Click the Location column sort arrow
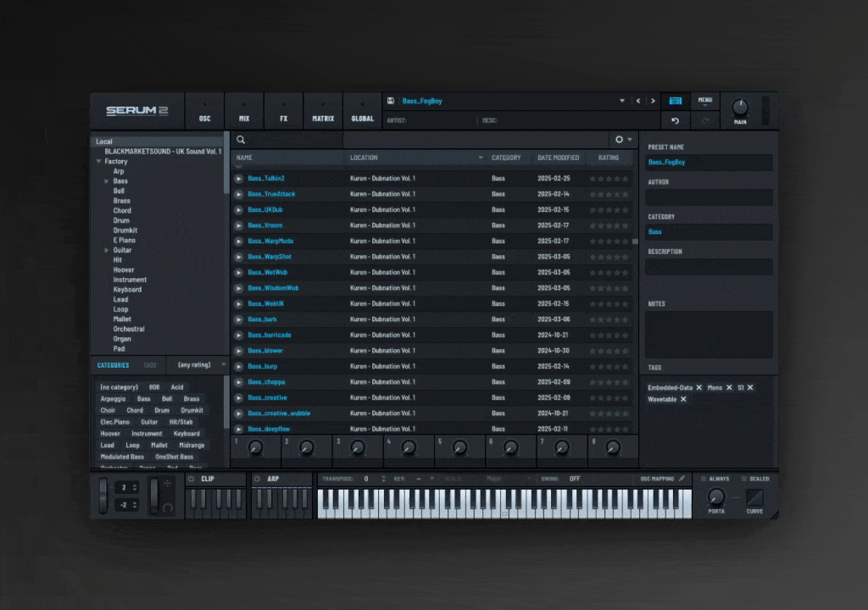 [481, 158]
